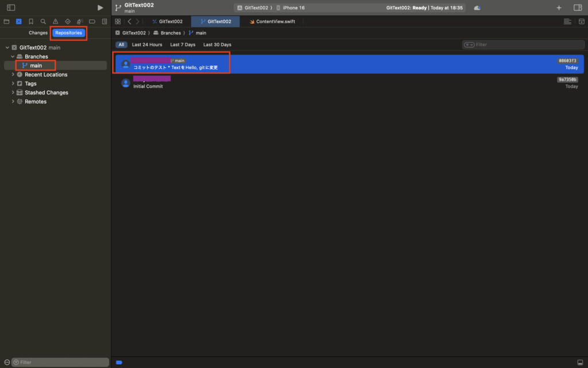The height and width of the screenshot is (368, 588).
Task: Filter commits to Last 7 Days
Action: (x=183, y=45)
